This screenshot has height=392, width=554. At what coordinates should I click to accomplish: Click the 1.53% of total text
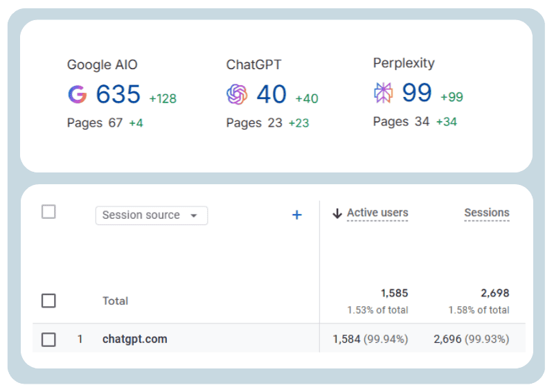[377, 310]
